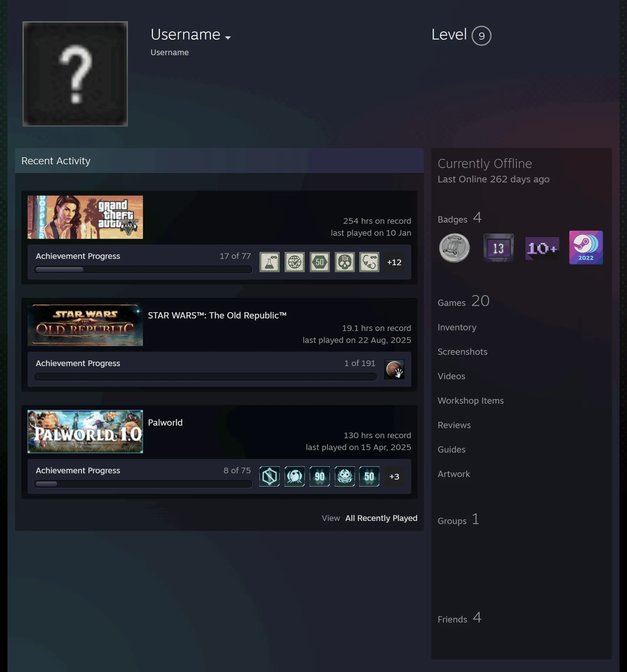
Task: Click the GTA V achievement progress bar
Action: tap(143, 269)
